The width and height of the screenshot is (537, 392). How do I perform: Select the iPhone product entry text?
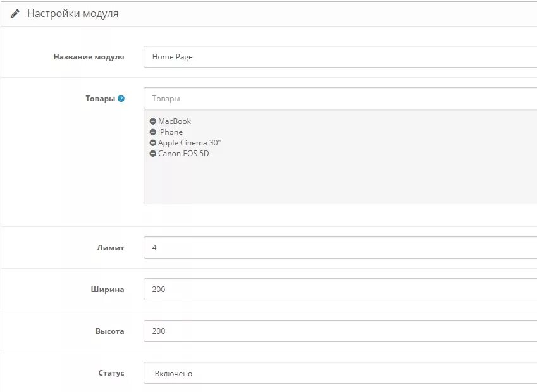170,132
